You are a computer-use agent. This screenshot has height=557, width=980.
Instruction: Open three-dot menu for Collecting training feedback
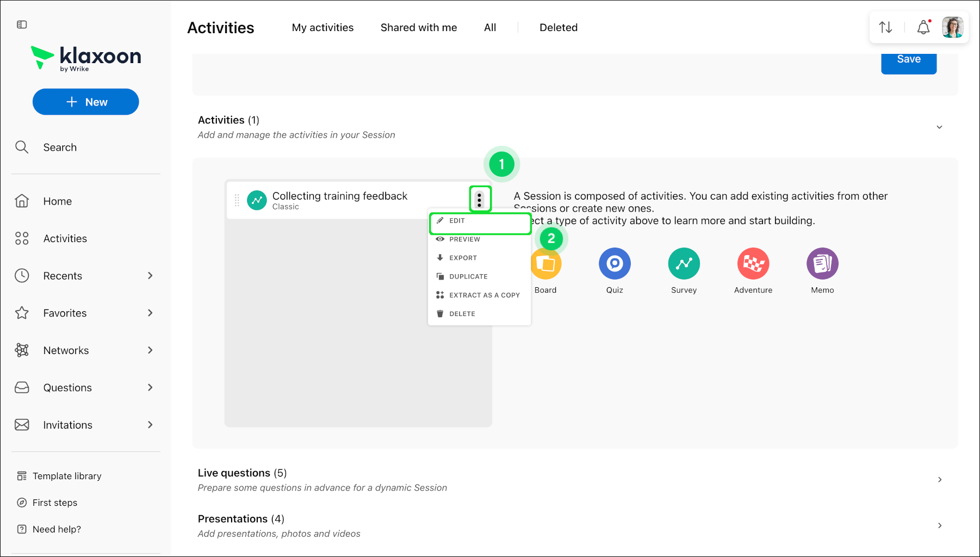[x=479, y=200]
